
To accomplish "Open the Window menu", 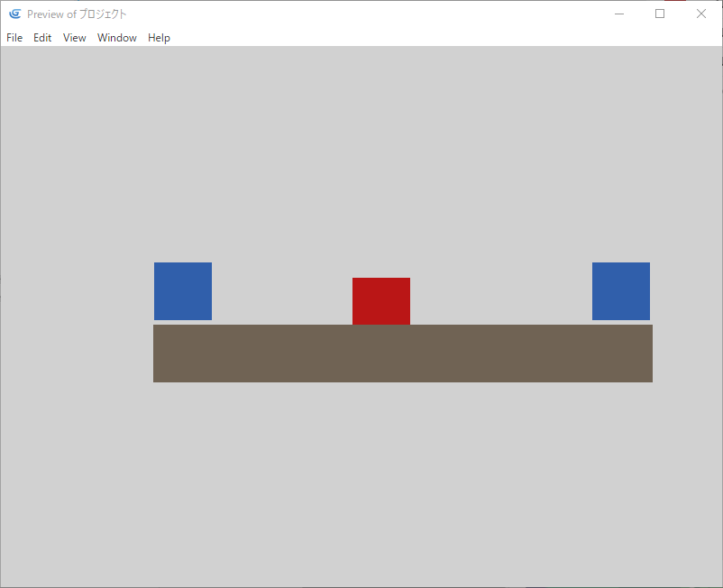I will tap(116, 38).
